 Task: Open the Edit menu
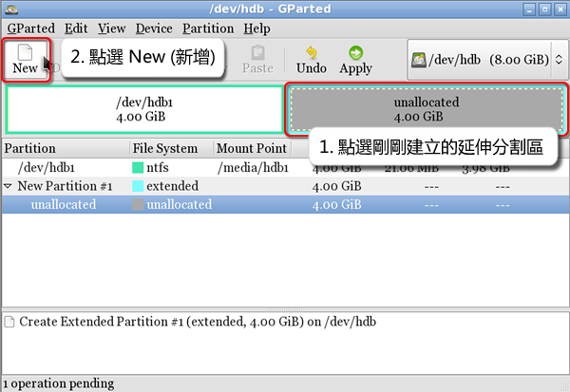pos(76,28)
